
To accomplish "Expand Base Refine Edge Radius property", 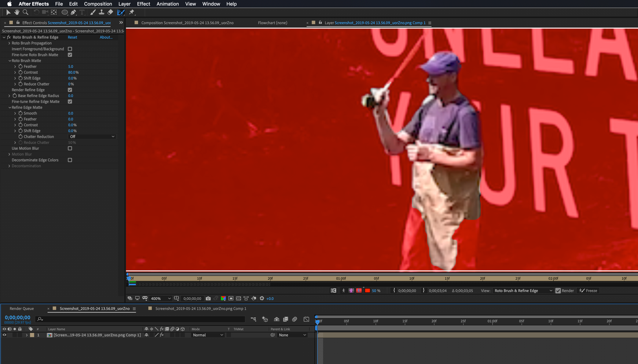I will click(x=9, y=96).
